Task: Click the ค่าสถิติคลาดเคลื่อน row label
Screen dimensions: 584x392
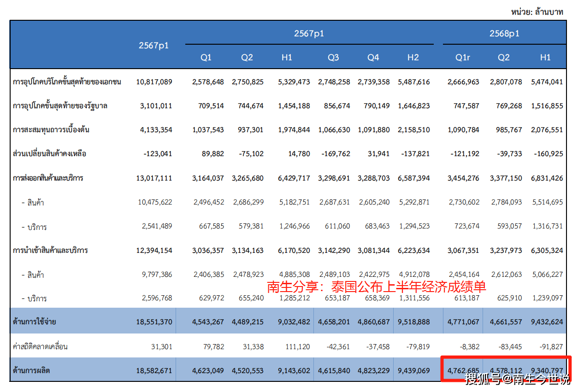Action: pos(40,346)
